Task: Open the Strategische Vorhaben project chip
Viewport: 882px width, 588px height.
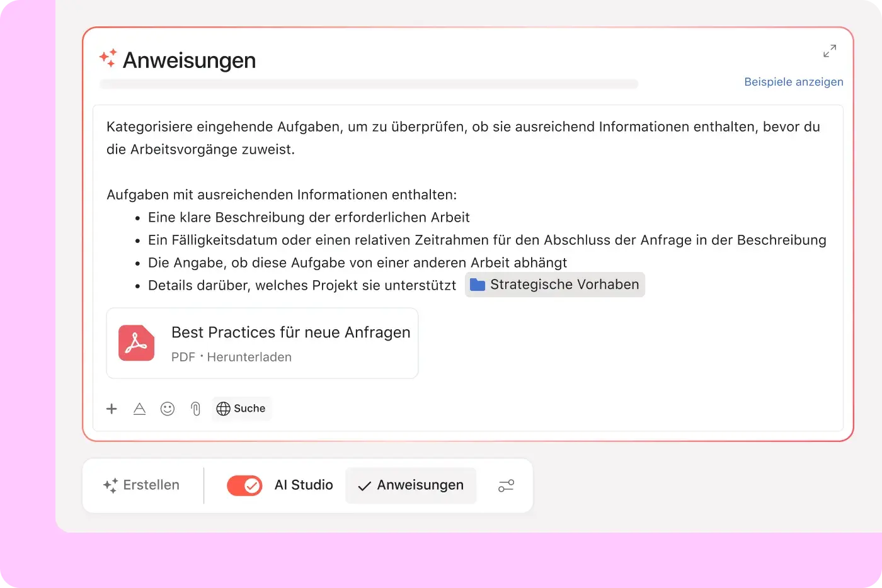Action: pyautogui.click(x=555, y=285)
